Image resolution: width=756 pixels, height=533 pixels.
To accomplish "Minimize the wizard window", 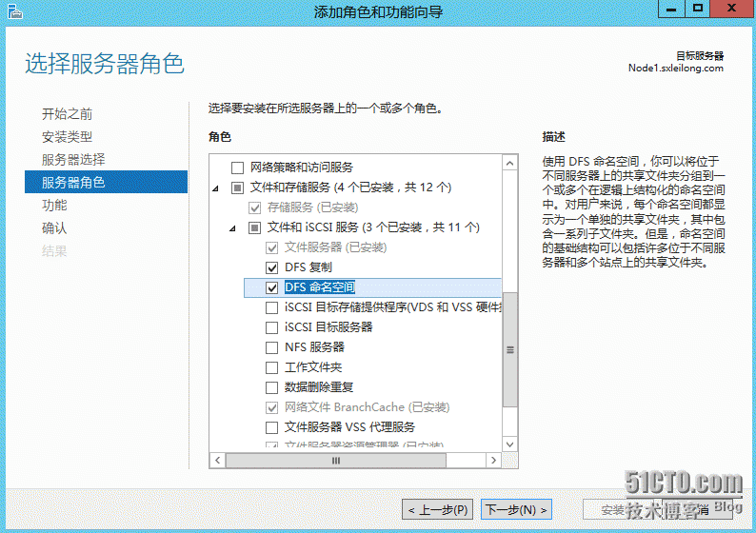I will coord(671,9).
